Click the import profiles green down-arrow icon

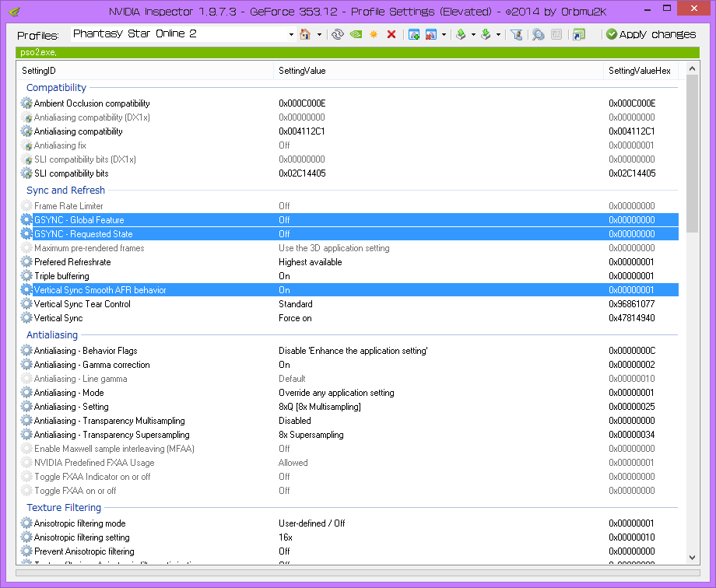click(486, 34)
